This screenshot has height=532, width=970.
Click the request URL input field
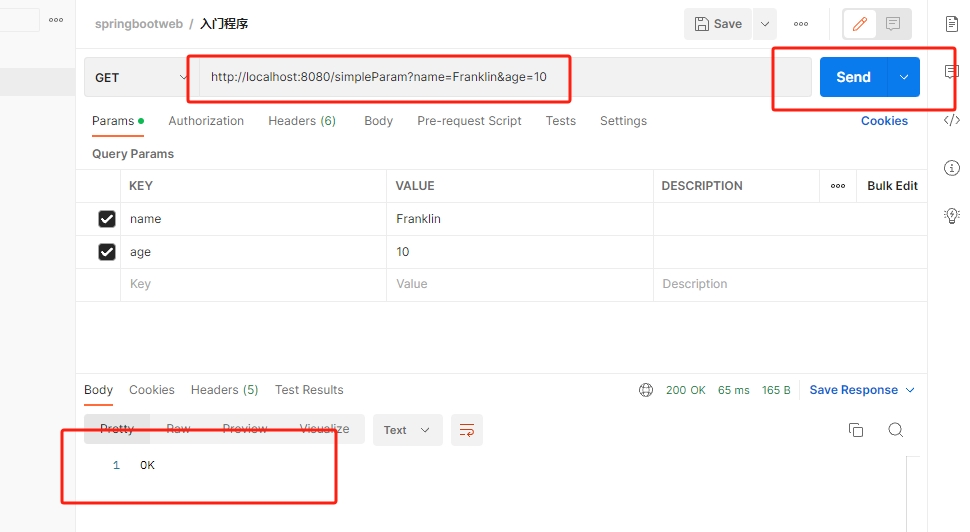click(504, 77)
